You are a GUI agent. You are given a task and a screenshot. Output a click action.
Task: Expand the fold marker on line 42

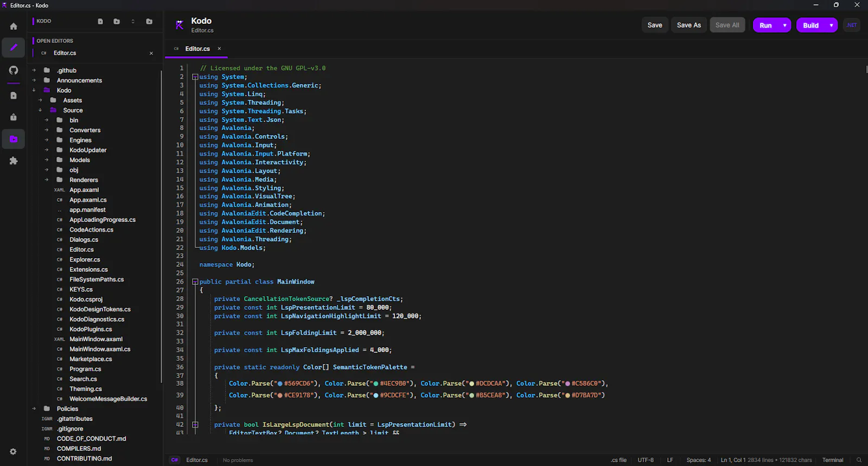tap(195, 425)
